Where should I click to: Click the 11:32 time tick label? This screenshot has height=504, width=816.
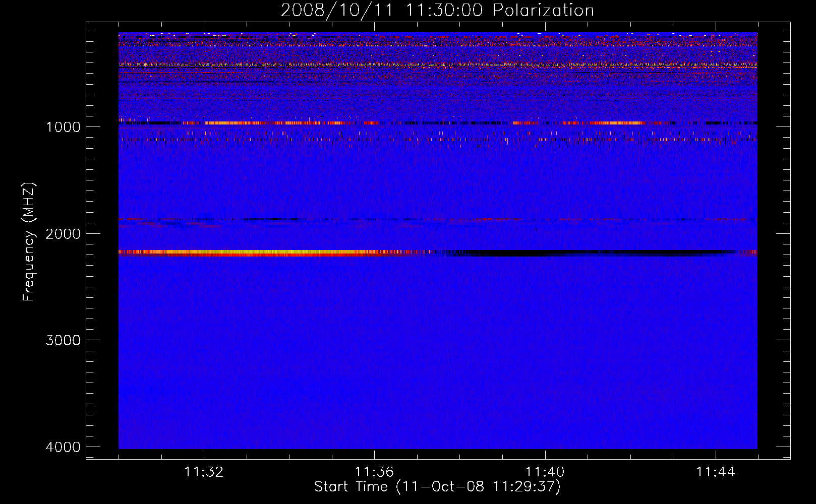[x=204, y=472]
